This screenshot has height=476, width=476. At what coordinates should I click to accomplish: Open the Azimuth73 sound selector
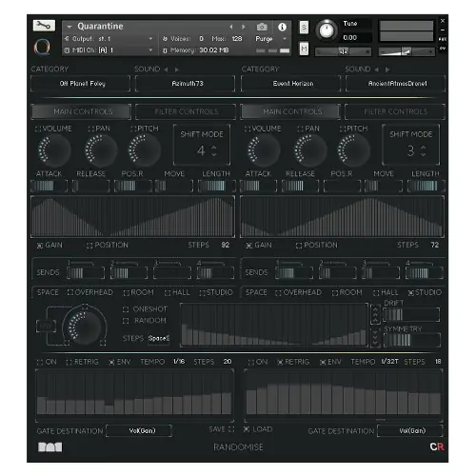pos(186,84)
